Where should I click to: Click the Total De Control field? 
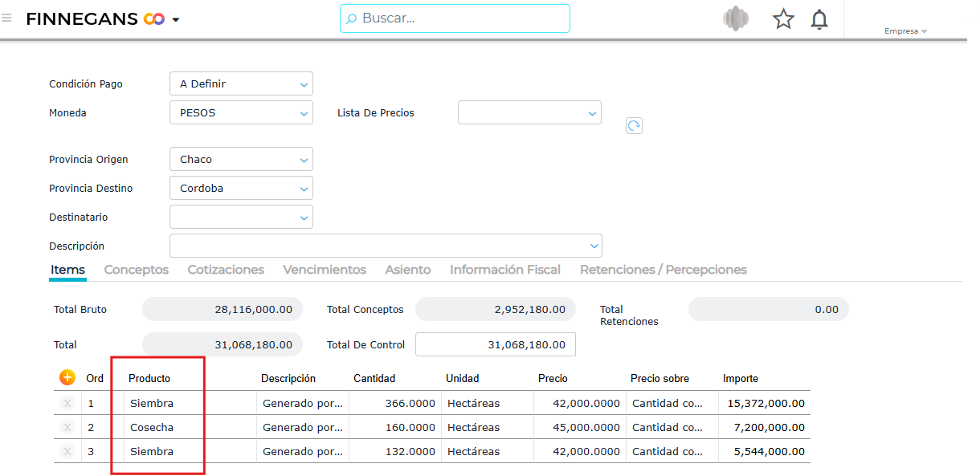pyautogui.click(x=495, y=344)
